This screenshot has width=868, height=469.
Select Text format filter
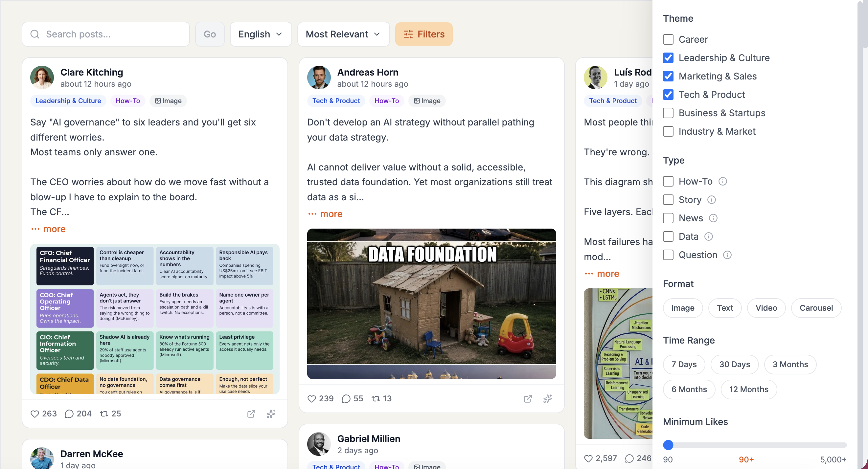tap(725, 308)
